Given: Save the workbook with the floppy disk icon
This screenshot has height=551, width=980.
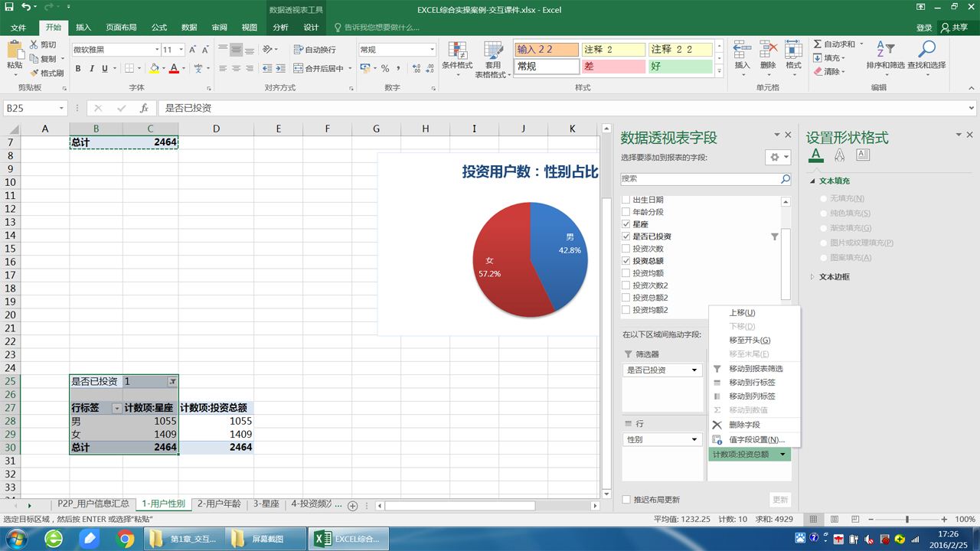Looking at the screenshot, I should coord(9,7).
